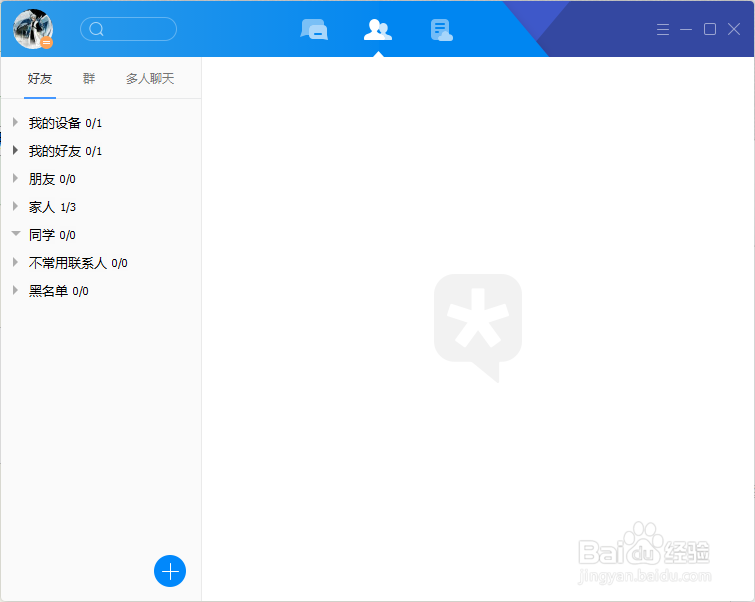Open the hamburger main menu

tap(663, 29)
